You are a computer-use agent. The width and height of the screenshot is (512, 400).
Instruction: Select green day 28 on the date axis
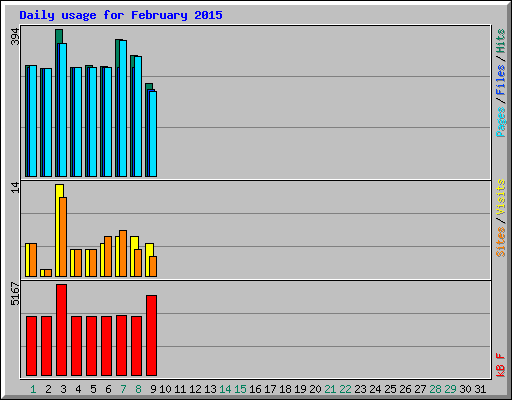coord(435,389)
